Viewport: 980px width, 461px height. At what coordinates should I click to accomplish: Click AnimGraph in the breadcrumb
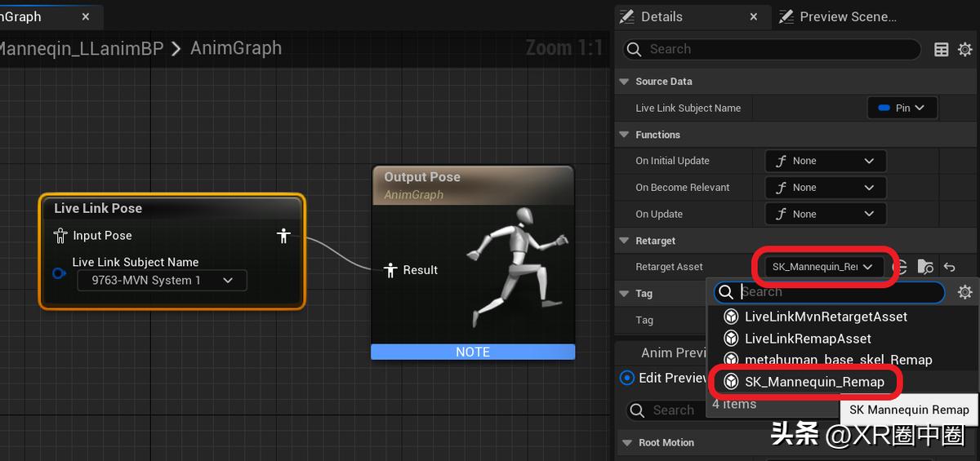[235, 48]
